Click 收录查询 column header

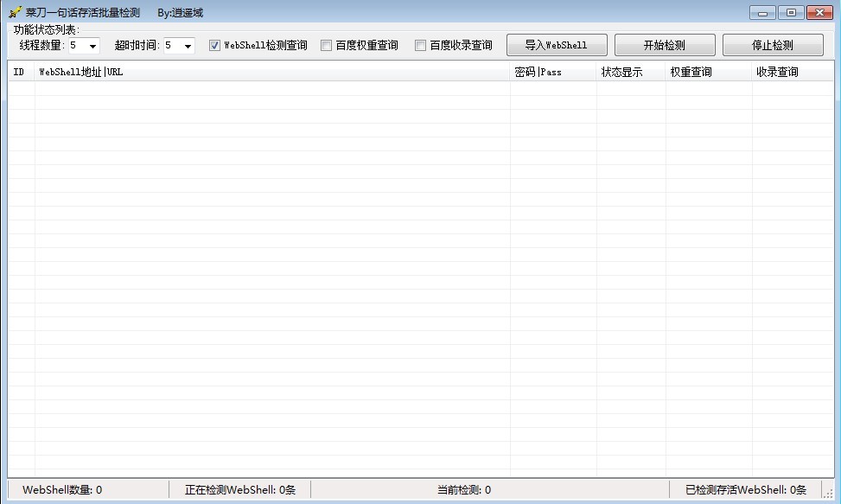pos(793,72)
